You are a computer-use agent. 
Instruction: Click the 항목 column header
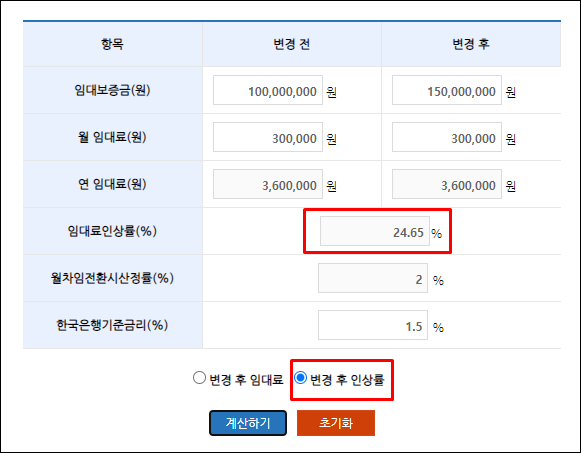click(112, 44)
